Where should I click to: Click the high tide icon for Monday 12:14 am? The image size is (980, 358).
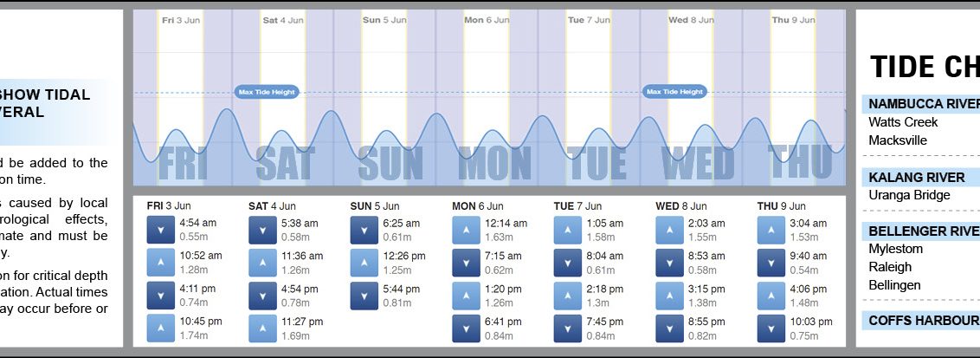point(465,230)
